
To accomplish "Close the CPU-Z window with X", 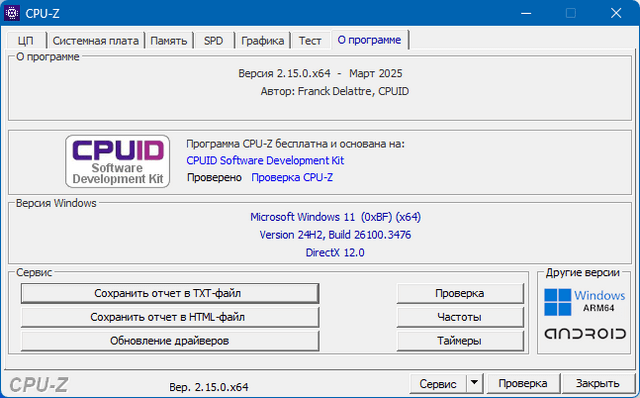I will click(616, 13).
